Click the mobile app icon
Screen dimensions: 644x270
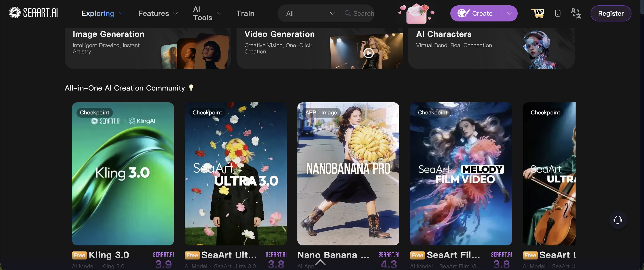click(x=557, y=13)
